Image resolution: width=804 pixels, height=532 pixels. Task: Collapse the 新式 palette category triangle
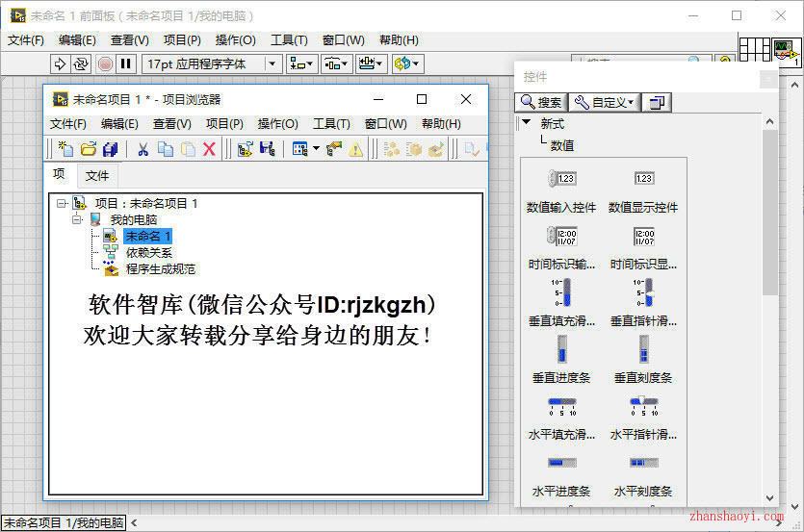click(526, 122)
